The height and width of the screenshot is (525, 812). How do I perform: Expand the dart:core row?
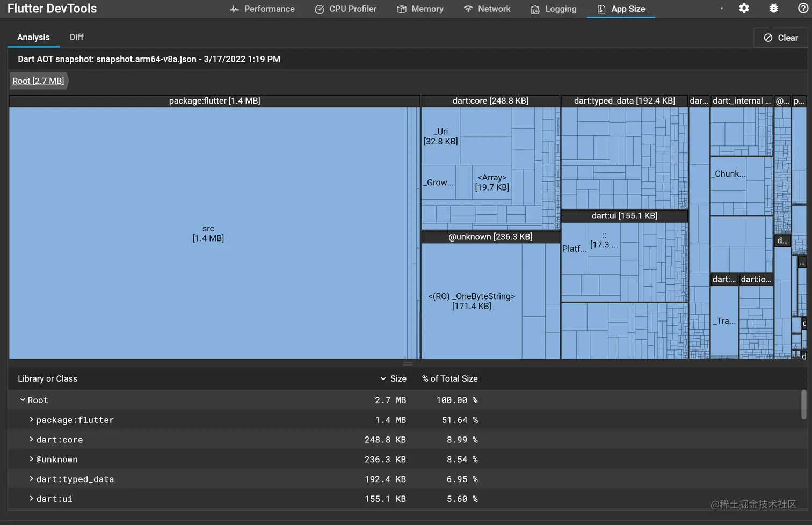pyautogui.click(x=31, y=440)
